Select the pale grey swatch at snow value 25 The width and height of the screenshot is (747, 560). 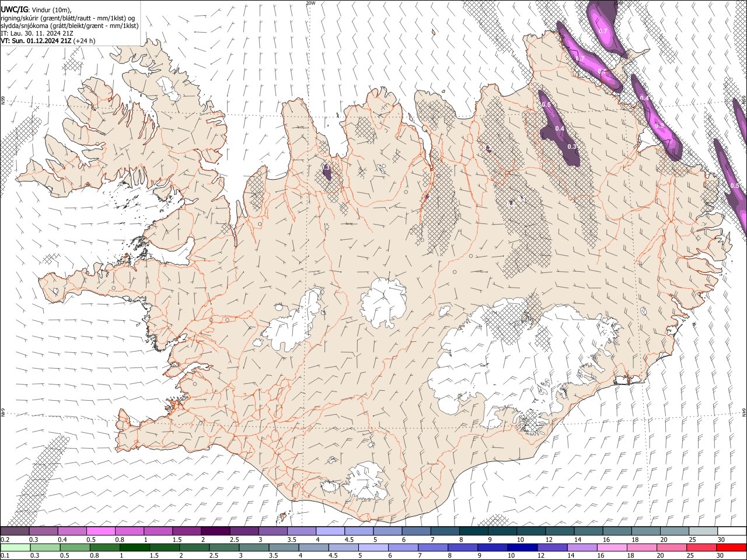pos(703,531)
